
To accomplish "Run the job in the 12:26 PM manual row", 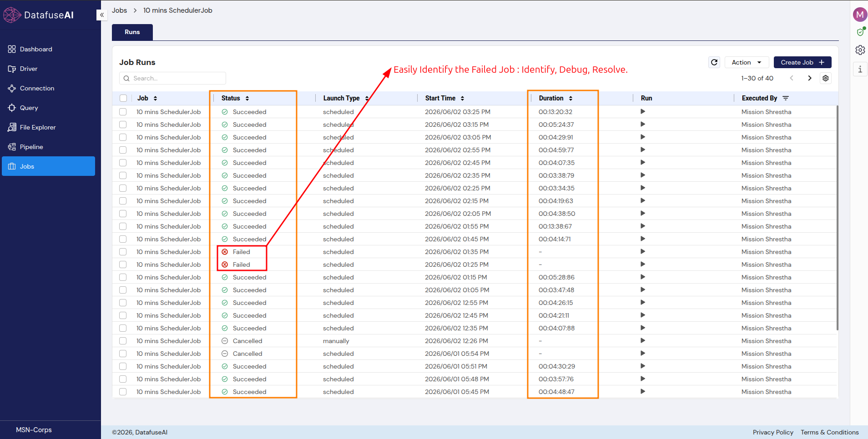I will [643, 340].
